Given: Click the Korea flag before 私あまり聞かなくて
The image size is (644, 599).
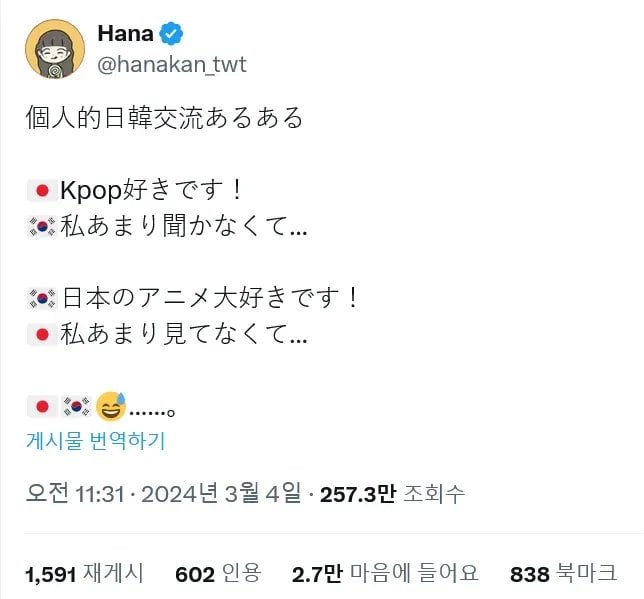Looking at the screenshot, I should tap(41, 228).
